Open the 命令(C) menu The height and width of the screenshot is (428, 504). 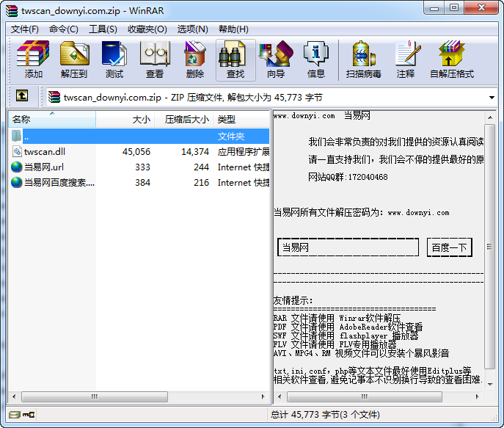(64, 29)
